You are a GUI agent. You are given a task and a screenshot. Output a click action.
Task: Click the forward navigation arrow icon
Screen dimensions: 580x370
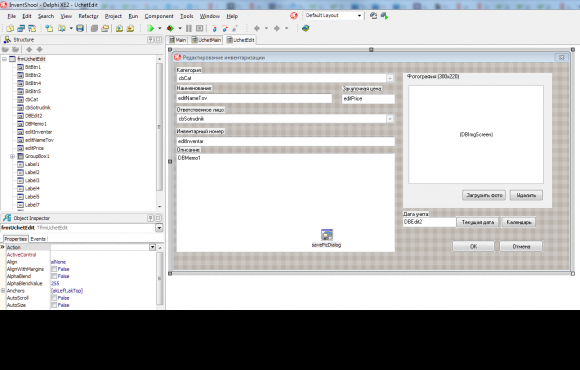click(277, 28)
